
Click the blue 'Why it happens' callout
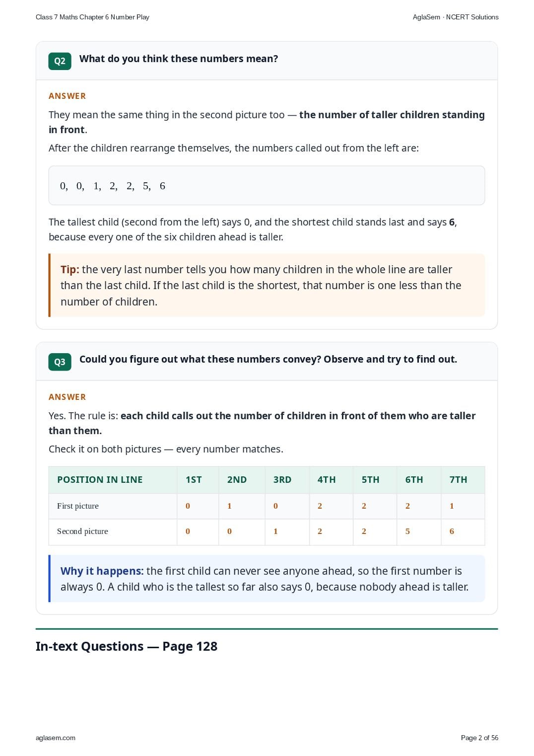pos(267,579)
